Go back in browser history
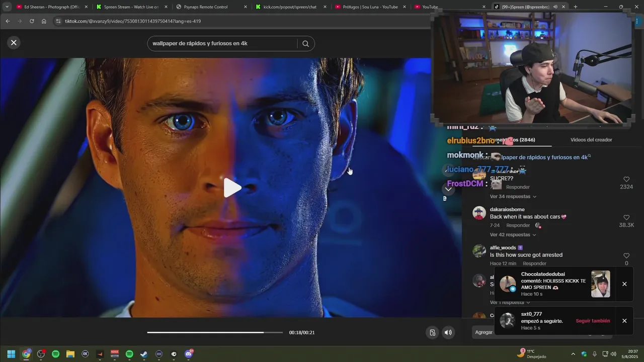This screenshot has height=362, width=644. [x=8, y=21]
